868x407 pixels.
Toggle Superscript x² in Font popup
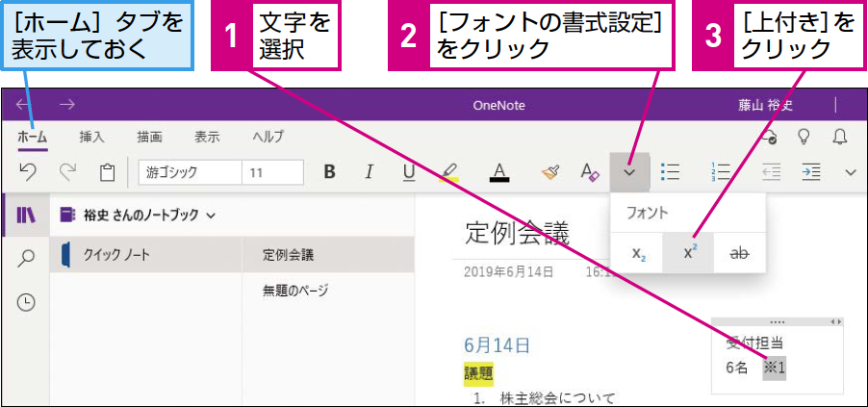click(689, 252)
